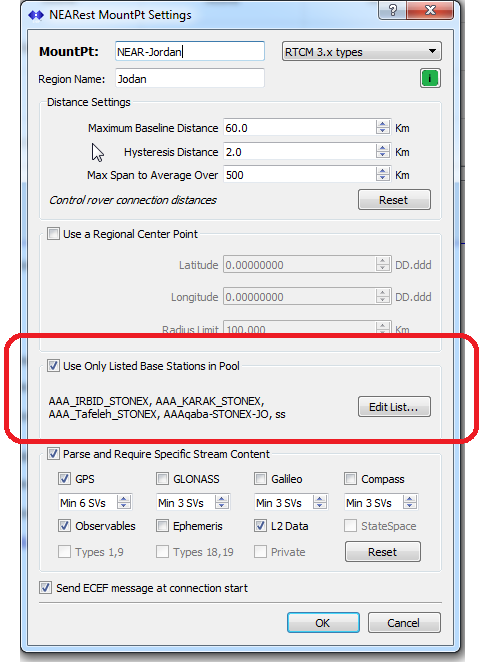The height and width of the screenshot is (662, 485).
Task: Open the Edit List dialog
Action: (x=394, y=407)
